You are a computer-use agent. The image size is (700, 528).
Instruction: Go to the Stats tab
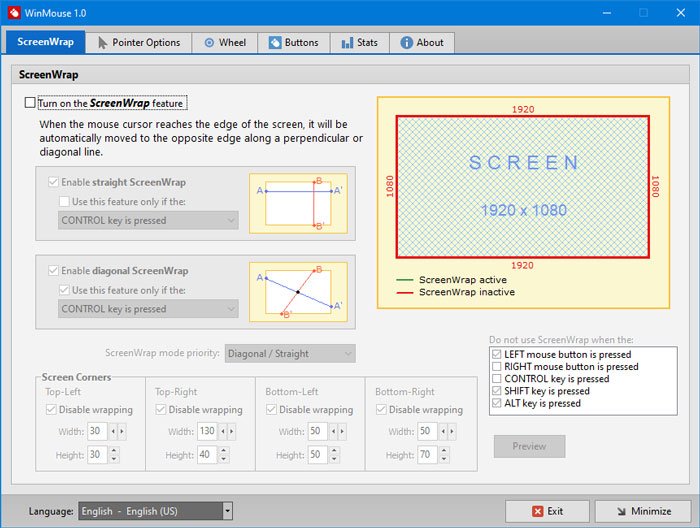[x=359, y=43]
